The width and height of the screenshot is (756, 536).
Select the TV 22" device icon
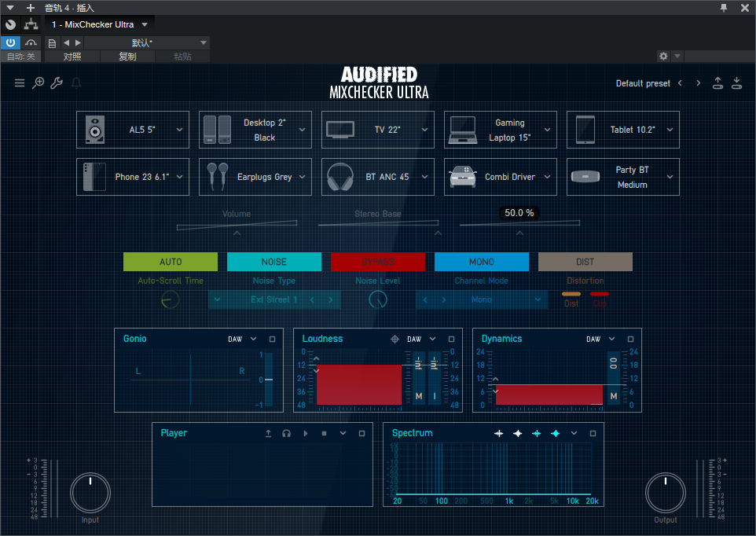click(x=340, y=130)
